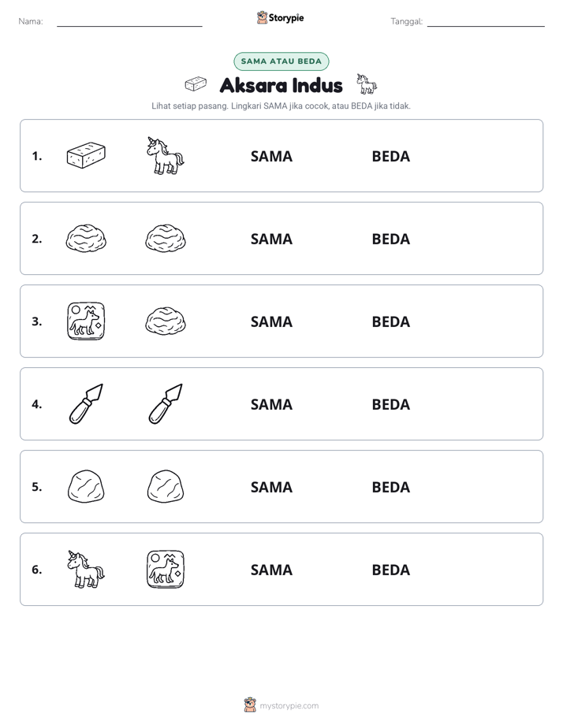Select the animal seal icon in row 3

[86, 321]
